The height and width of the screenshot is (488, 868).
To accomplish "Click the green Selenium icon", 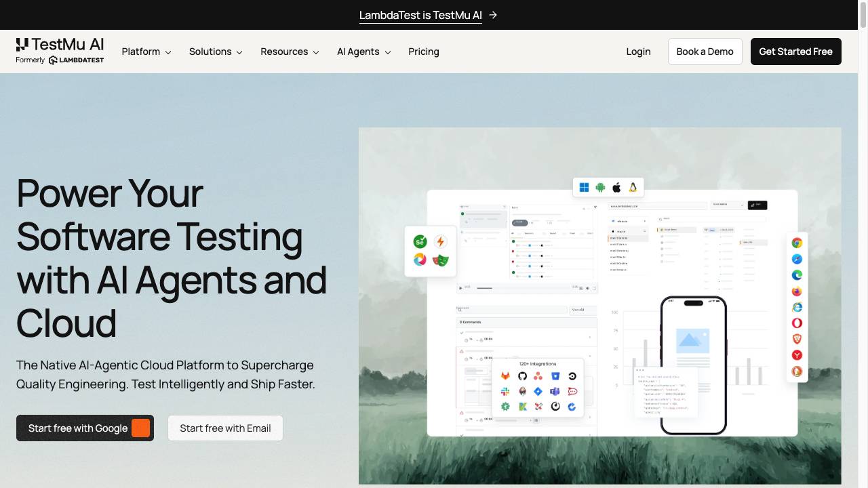I will pyautogui.click(x=420, y=241).
